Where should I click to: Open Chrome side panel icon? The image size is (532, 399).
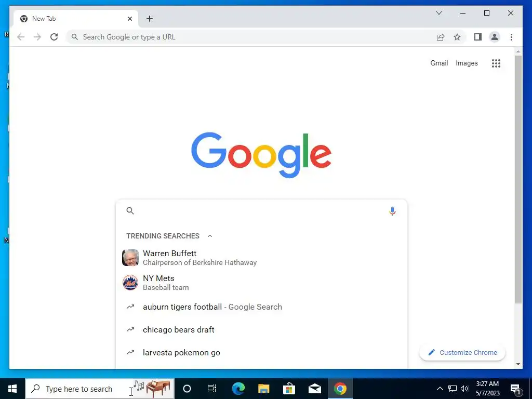(x=478, y=37)
